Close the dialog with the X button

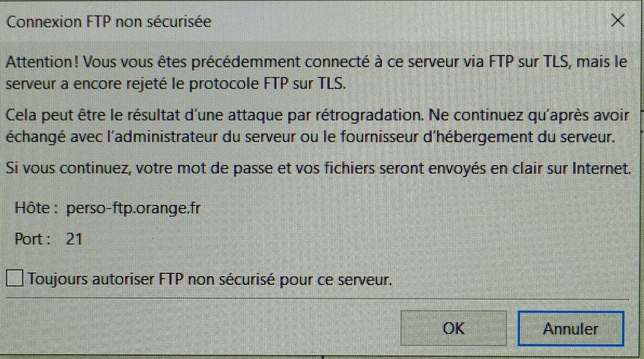pyautogui.click(x=618, y=21)
